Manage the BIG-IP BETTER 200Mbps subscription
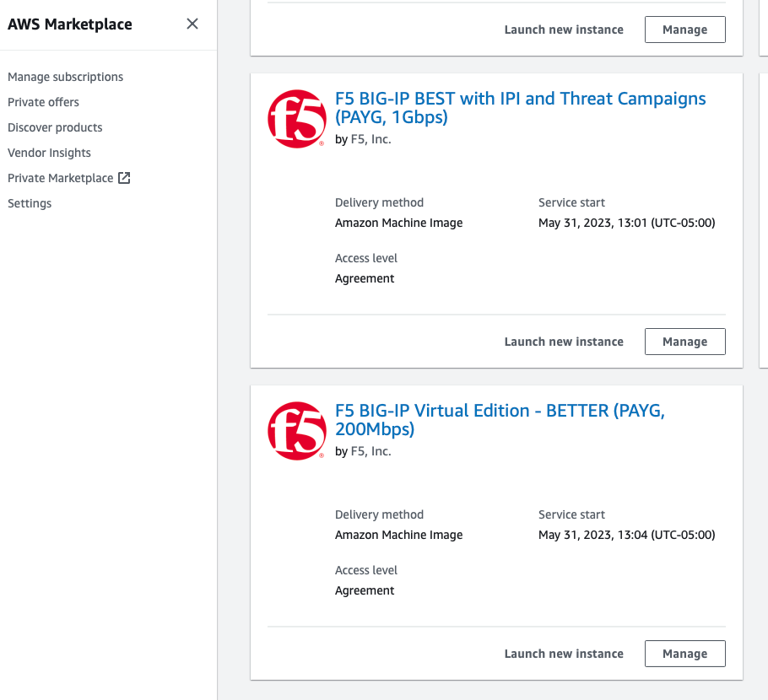The image size is (768, 700). click(x=684, y=654)
